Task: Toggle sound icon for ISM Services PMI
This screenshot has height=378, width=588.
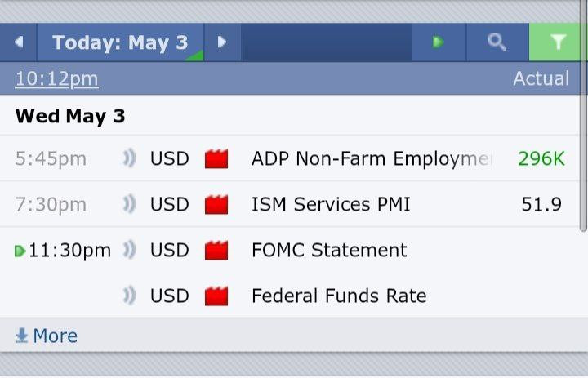Action: click(x=129, y=204)
